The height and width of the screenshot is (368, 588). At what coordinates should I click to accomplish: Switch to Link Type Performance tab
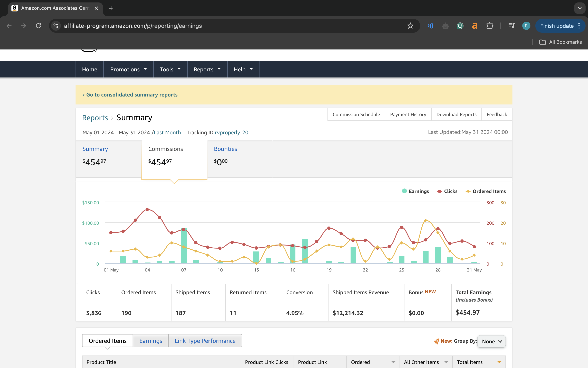(205, 341)
